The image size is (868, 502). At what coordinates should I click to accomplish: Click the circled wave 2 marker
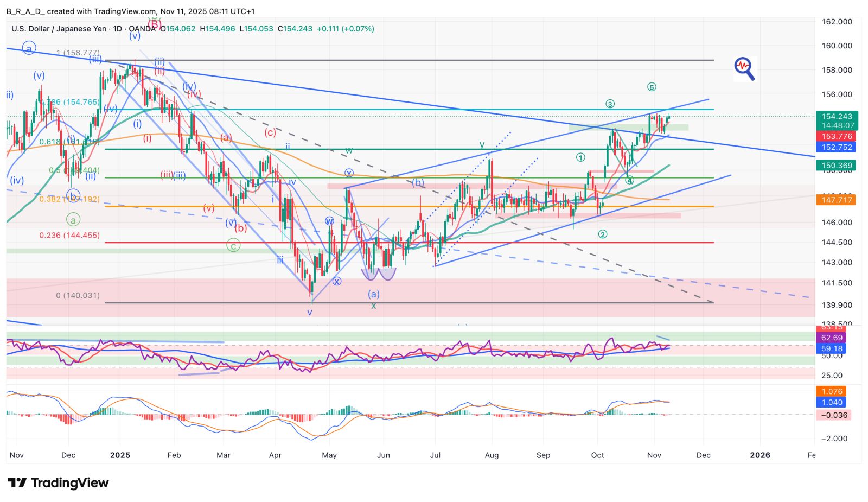602,234
